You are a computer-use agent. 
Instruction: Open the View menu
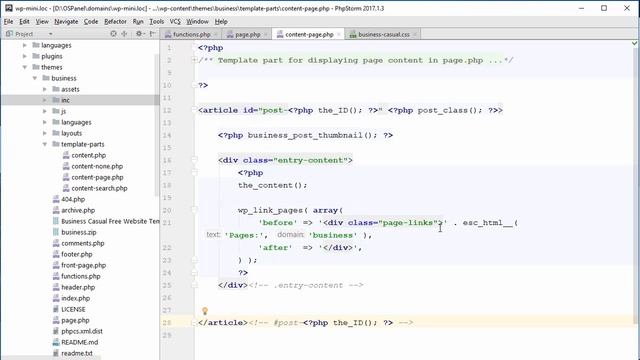42,22
